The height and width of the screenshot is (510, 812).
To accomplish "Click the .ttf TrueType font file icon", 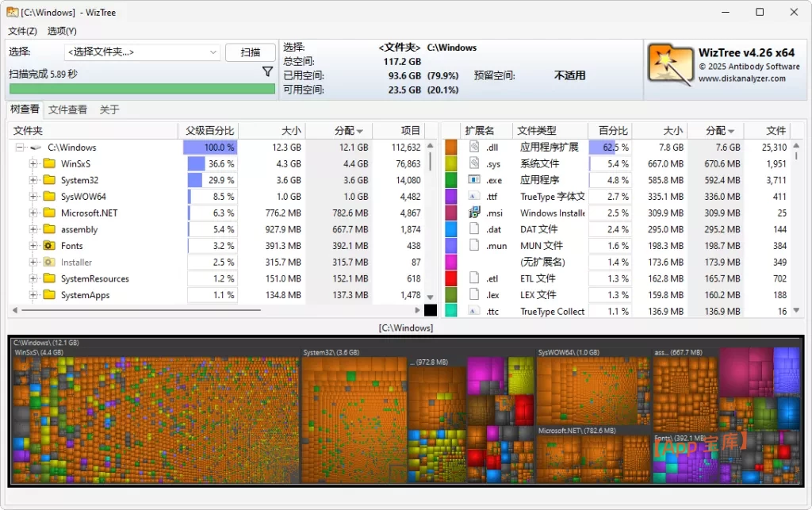I will pyautogui.click(x=474, y=196).
